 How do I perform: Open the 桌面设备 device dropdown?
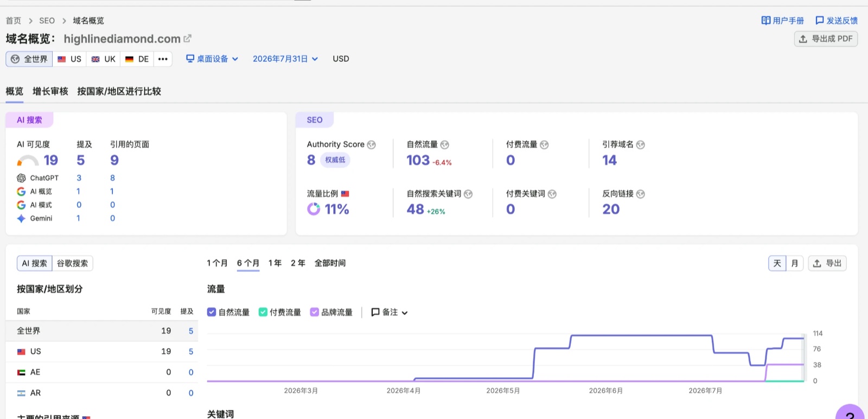tap(212, 59)
